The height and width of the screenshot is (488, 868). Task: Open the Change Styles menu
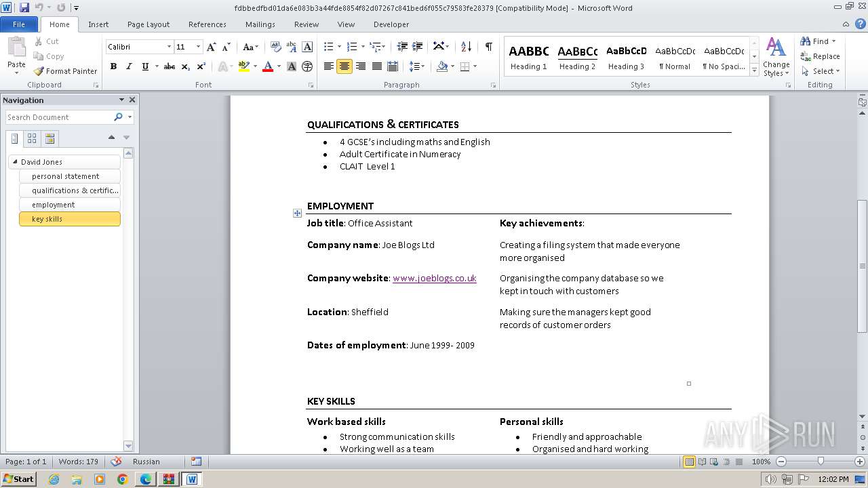(x=776, y=57)
